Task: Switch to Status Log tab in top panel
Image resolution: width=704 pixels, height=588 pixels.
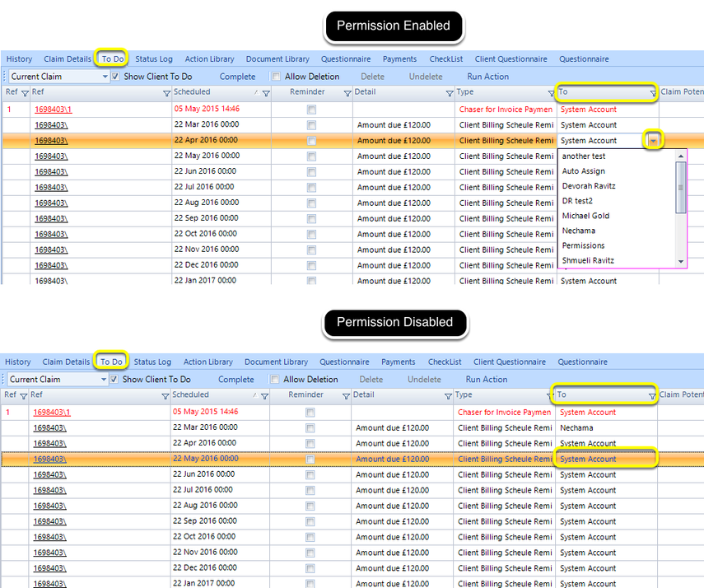Action: tap(153, 58)
